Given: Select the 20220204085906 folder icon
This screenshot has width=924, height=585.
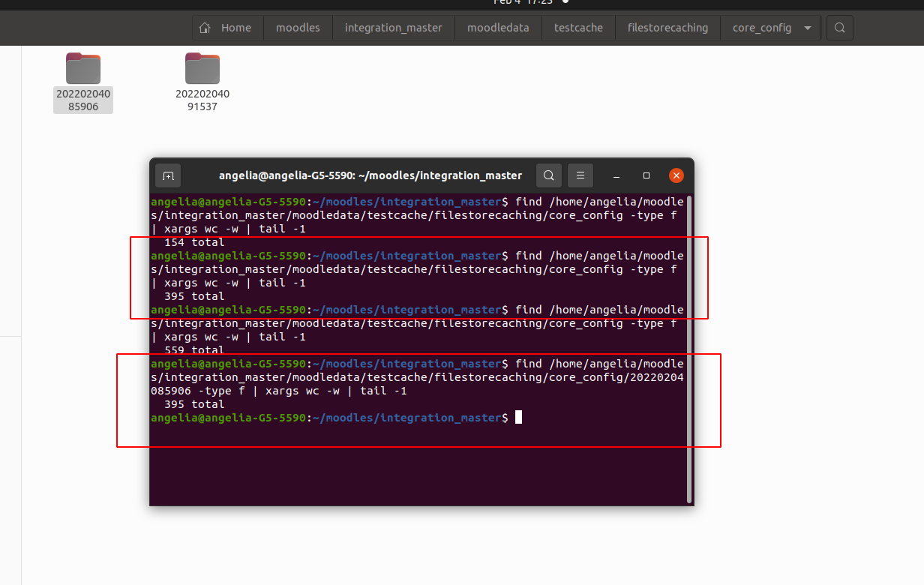Looking at the screenshot, I should (x=83, y=68).
